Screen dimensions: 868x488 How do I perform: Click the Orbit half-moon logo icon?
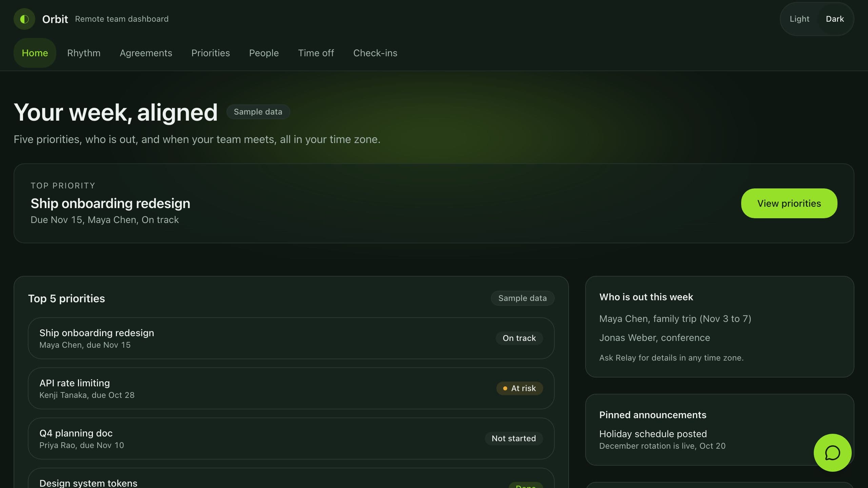click(x=24, y=19)
